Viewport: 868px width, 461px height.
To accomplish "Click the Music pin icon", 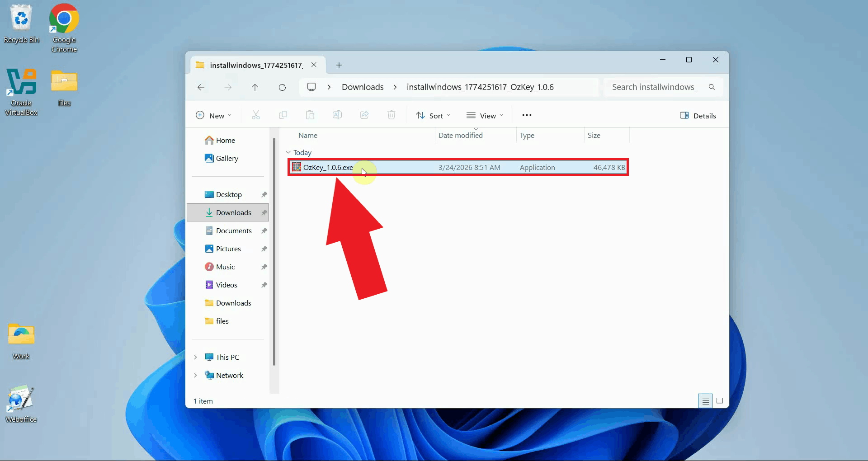I will (x=264, y=267).
